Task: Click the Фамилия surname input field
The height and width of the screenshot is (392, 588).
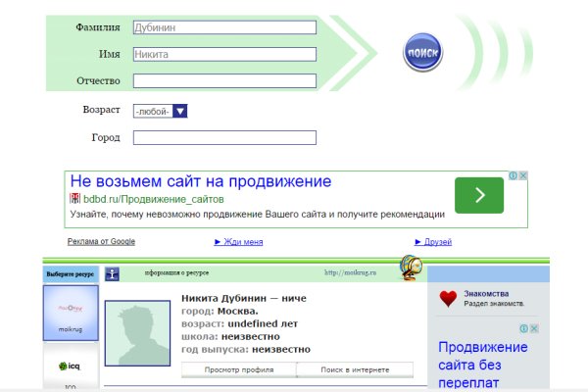Action: pos(224,27)
